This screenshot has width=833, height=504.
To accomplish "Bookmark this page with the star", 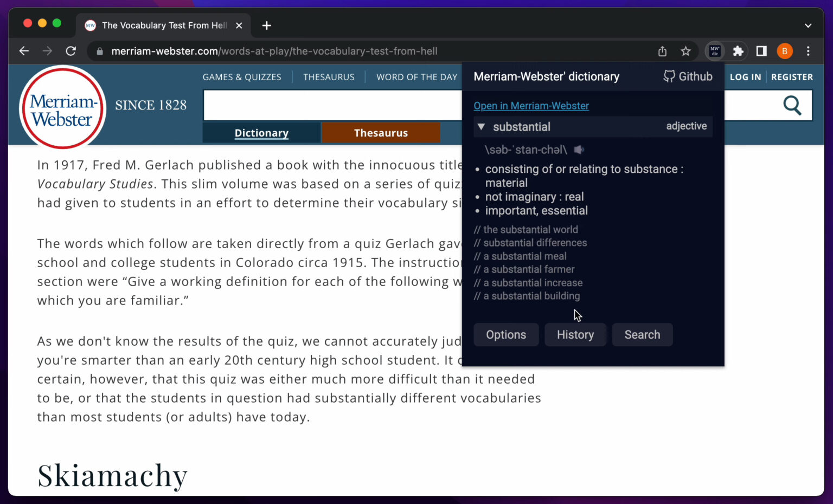I will tap(686, 51).
